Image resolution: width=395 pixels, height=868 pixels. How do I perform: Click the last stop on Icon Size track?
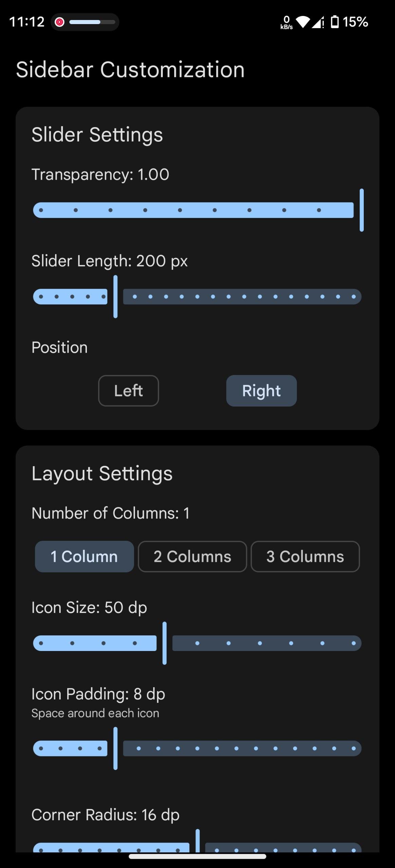point(354,643)
